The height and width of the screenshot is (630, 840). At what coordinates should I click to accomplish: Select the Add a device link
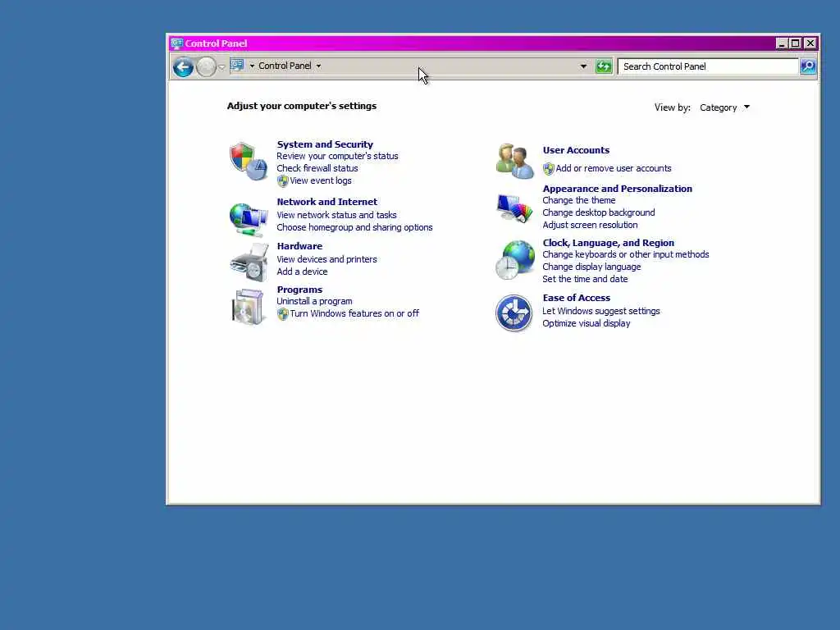tap(302, 272)
